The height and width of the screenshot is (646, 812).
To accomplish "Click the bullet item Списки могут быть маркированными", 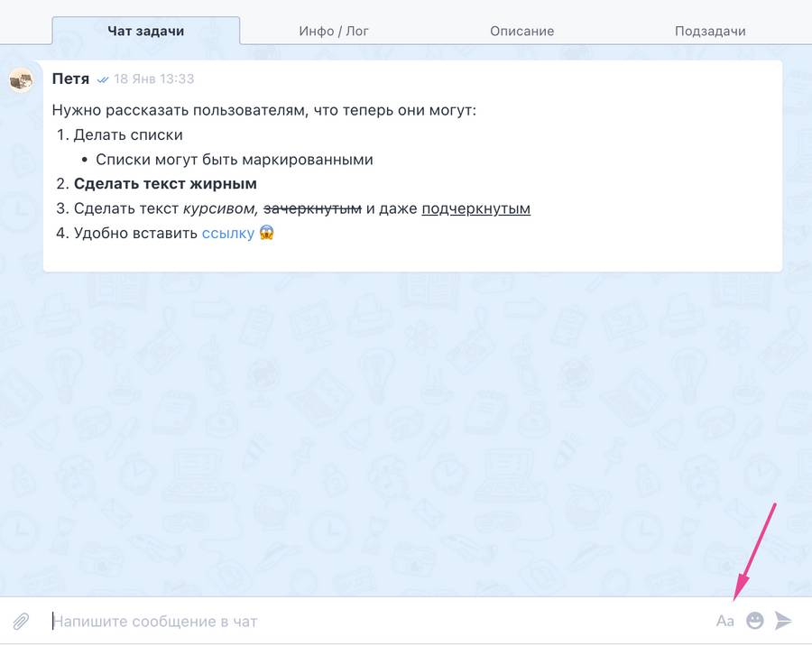I will [235, 160].
